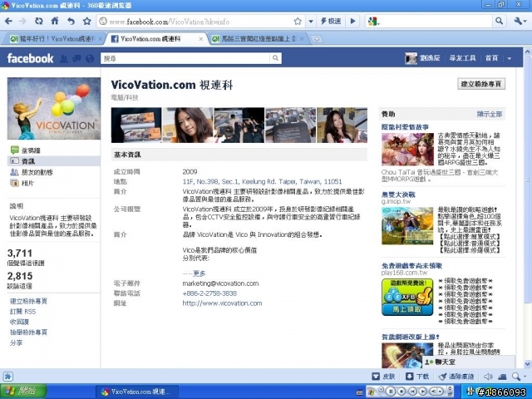Toggle browser sound mute speaker icon
Viewport: 532px width, 399px height.
(x=488, y=377)
